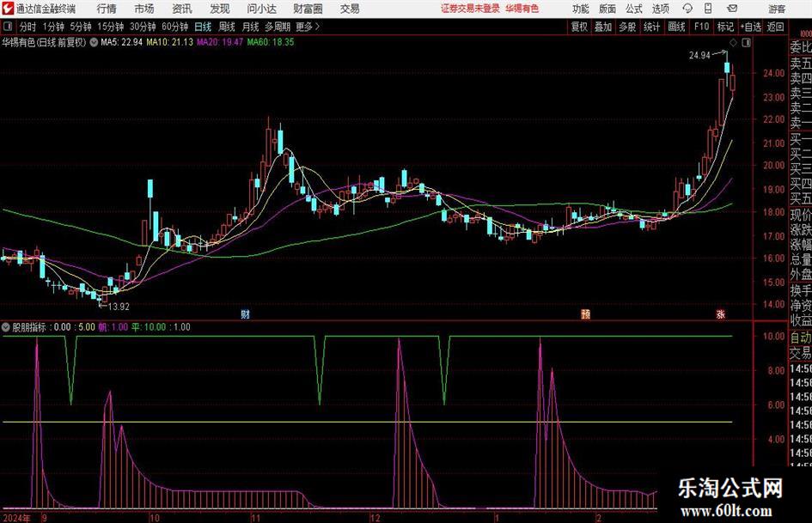The image size is (812, 523).
Task: Switch to 1分钟 period
Action: click(x=53, y=27)
